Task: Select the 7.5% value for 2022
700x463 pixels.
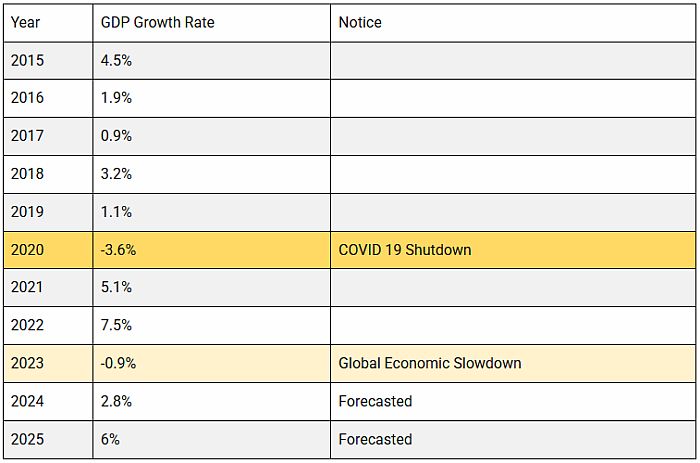Action: (211, 326)
